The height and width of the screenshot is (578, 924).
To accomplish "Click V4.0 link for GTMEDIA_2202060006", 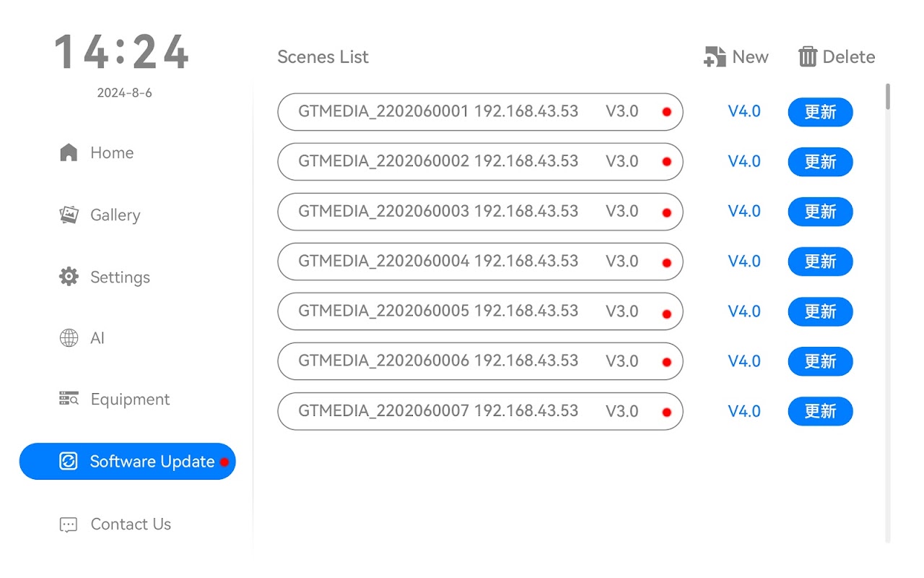I will coord(744,361).
